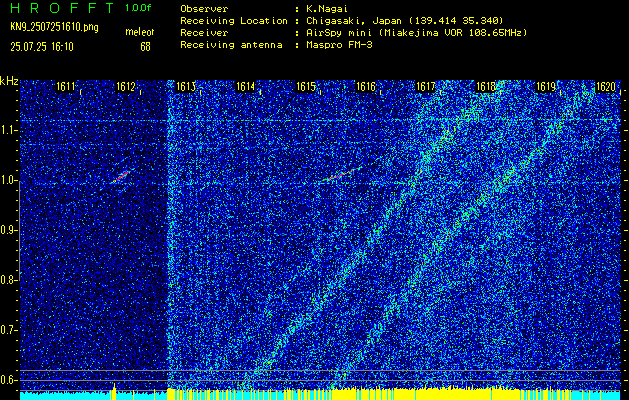
Task: Click the 1615 time marker
Action: pyautogui.click(x=306, y=86)
